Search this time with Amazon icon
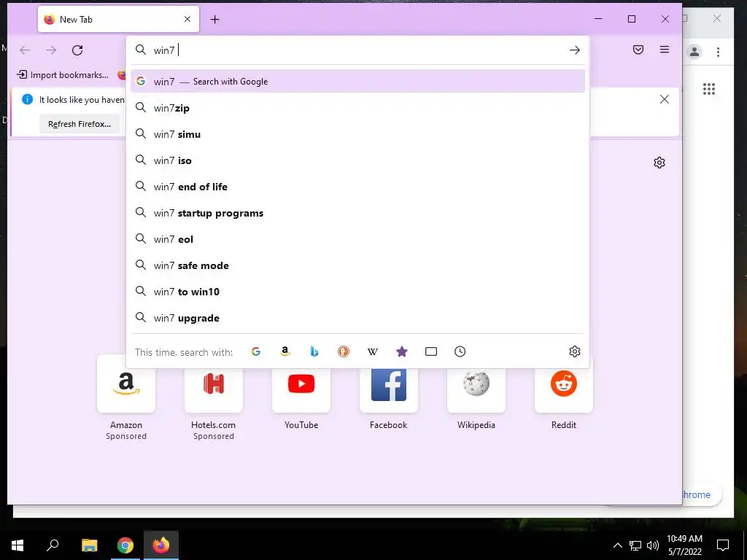The image size is (747, 560). click(285, 351)
